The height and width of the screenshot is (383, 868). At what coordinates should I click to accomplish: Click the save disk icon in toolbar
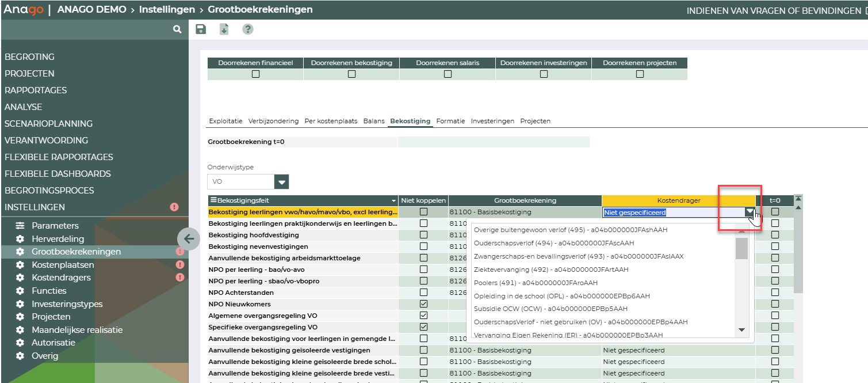201,29
